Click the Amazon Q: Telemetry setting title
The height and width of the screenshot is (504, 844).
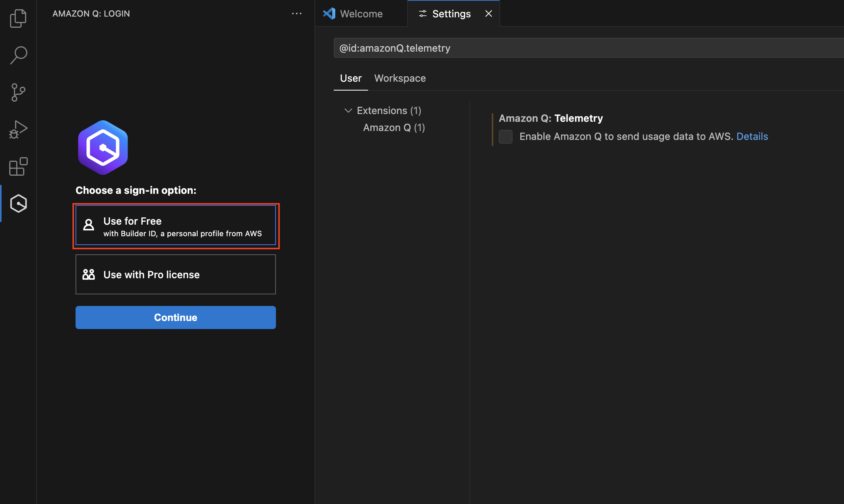(x=551, y=118)
